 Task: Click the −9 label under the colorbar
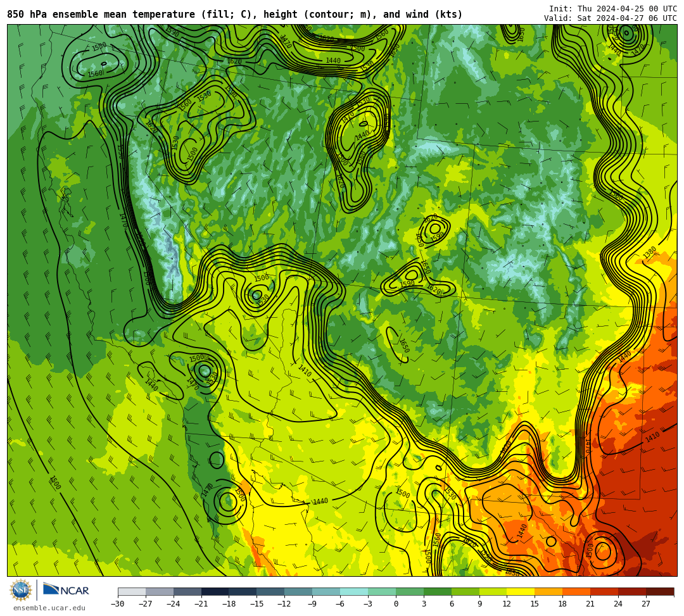point(312,604)
